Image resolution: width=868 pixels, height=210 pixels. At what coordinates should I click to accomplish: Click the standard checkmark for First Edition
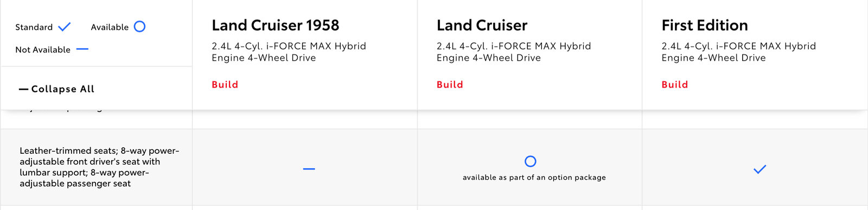click(x=760, y=169)
